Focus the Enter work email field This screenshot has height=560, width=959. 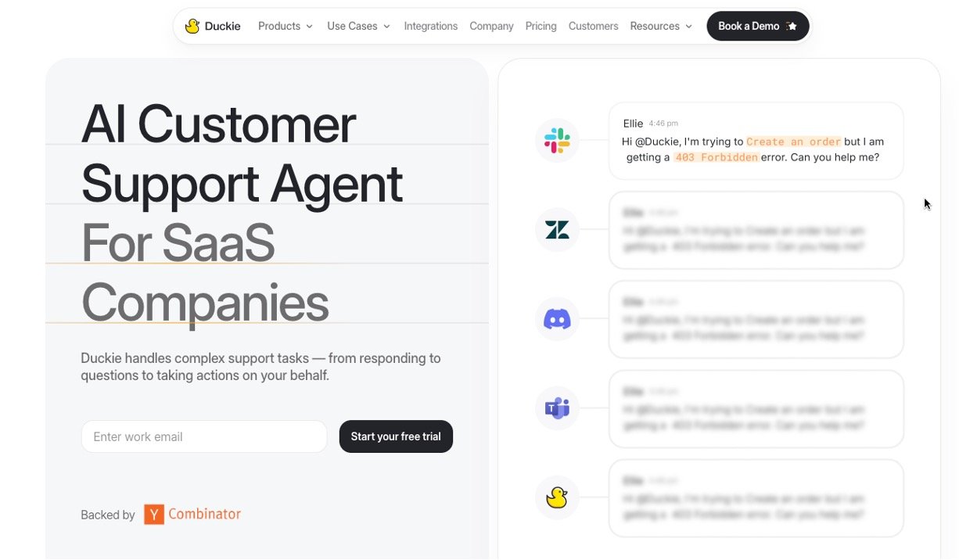pyautogui.click(x=204, y=436)
